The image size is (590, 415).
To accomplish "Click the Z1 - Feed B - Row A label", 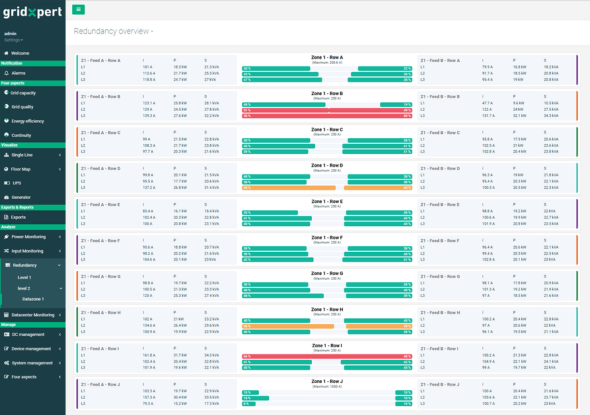I will [x=440, y=61].
